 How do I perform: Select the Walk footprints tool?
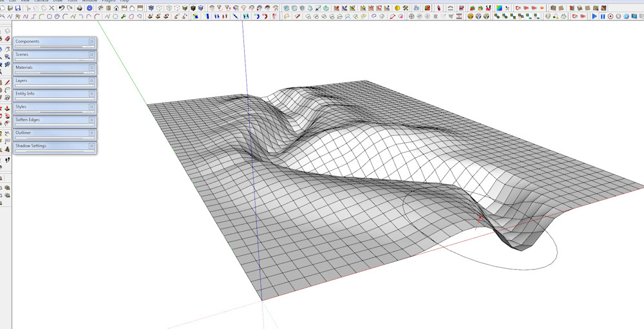pyautogui.click(x=7, y=160)
